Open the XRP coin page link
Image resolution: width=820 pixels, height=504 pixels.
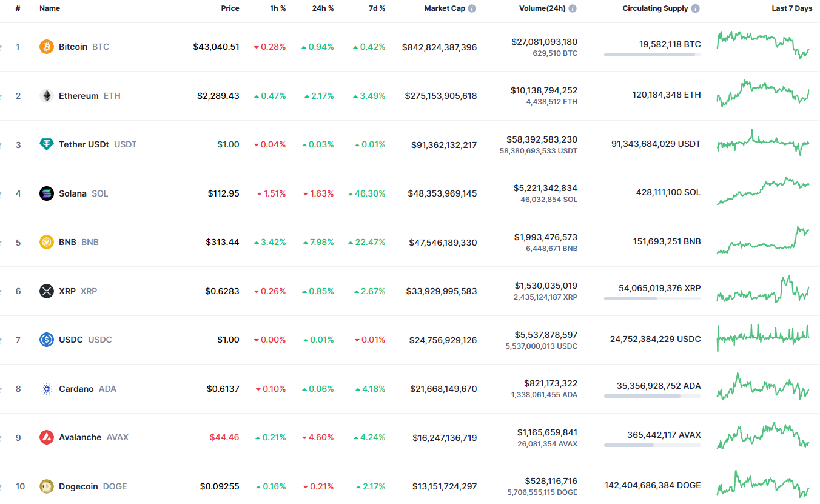(67, 291)
